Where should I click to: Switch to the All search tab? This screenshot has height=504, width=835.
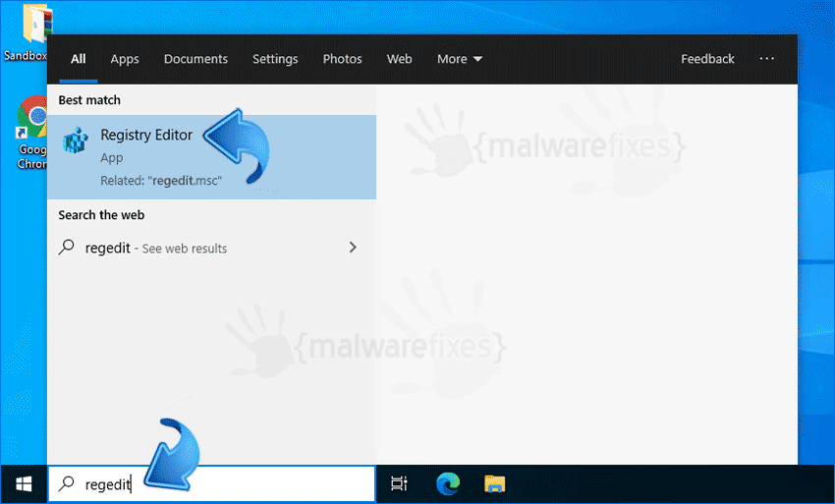click(79, 59)
